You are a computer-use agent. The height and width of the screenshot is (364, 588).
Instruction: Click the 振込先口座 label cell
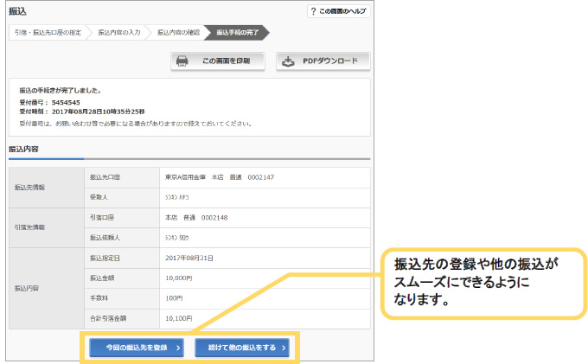tap(122, 178)
